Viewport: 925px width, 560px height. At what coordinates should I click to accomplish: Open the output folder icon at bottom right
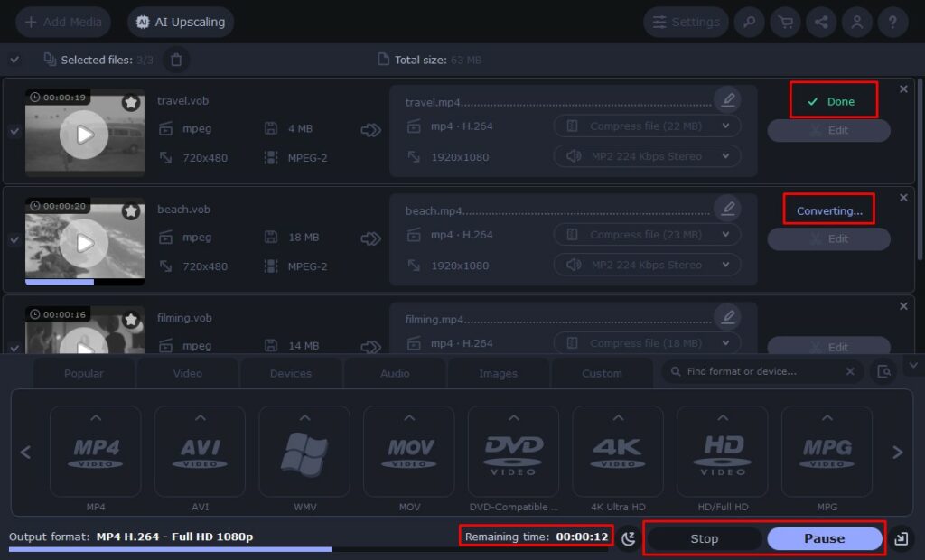click(902, 537)
